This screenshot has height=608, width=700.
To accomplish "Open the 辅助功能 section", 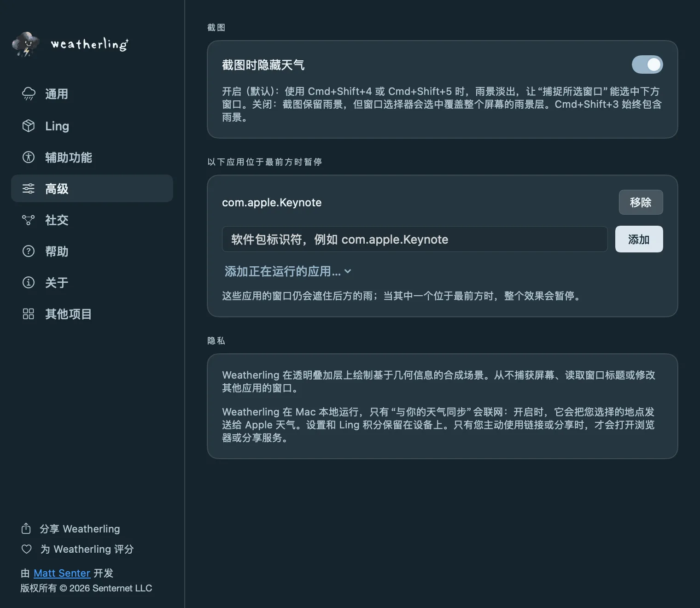I will (92, 157).
